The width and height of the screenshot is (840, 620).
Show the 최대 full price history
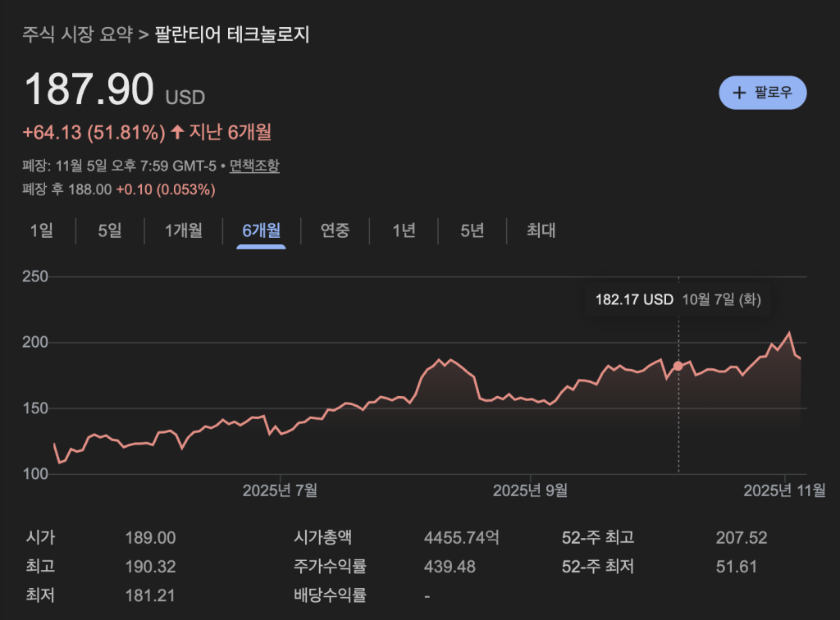[x=541, y=230]
